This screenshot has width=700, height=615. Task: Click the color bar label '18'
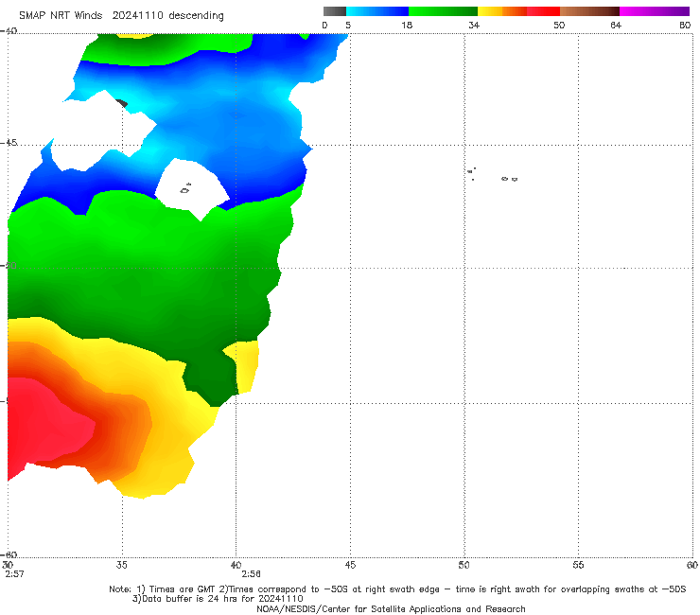click(407, 25)
